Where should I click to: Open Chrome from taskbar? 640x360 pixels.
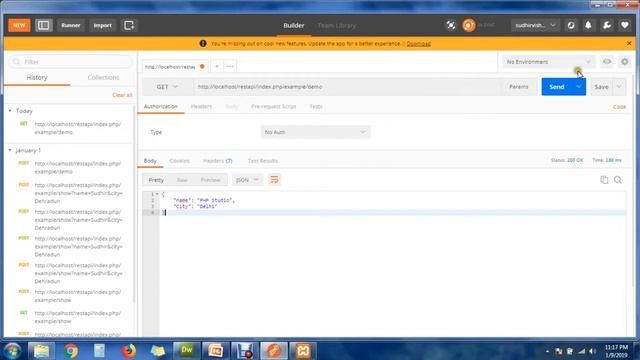(71, 351)
